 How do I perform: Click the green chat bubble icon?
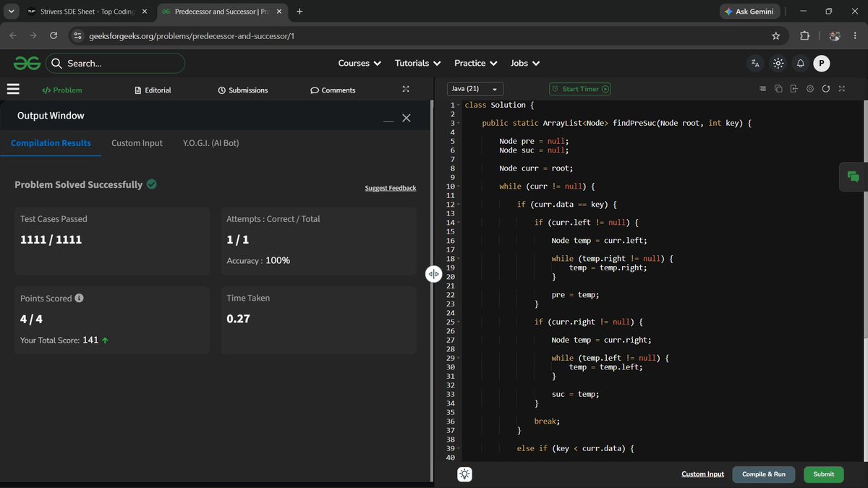pyautogui.click(x=854, y=177)
